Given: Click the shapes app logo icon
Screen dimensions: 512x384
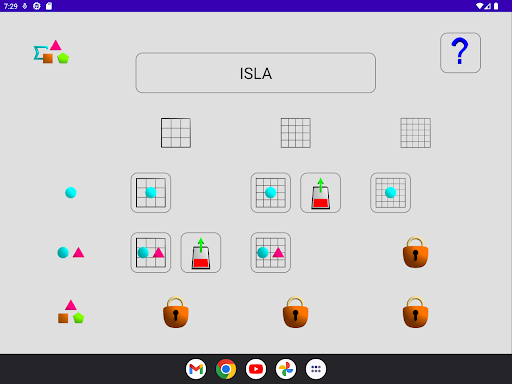Looking at the screenshot, I should tap(51, 52).
